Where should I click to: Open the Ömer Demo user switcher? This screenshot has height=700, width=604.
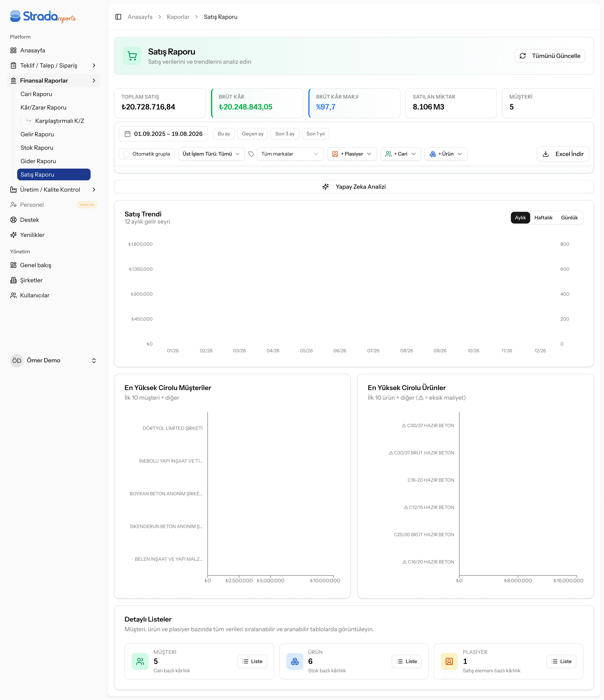pos(53,360)
